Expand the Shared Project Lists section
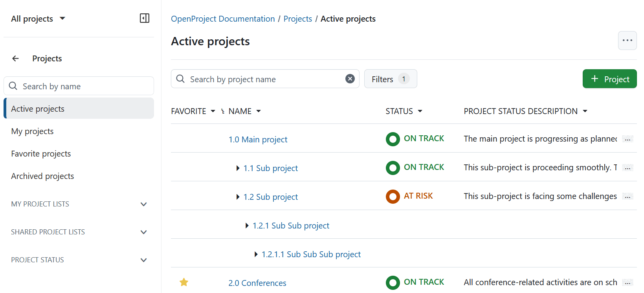 pos(143,232)
